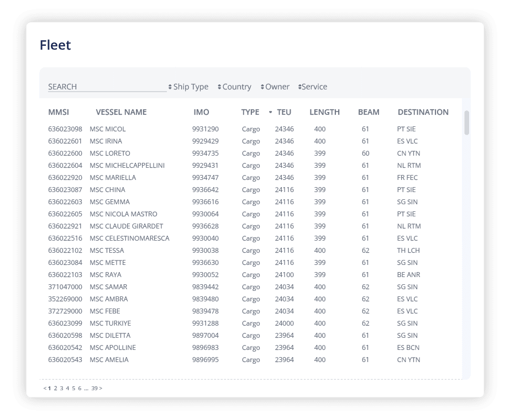Select vessel MSC SAMAR
510x420 pixels.
(108, 287)
